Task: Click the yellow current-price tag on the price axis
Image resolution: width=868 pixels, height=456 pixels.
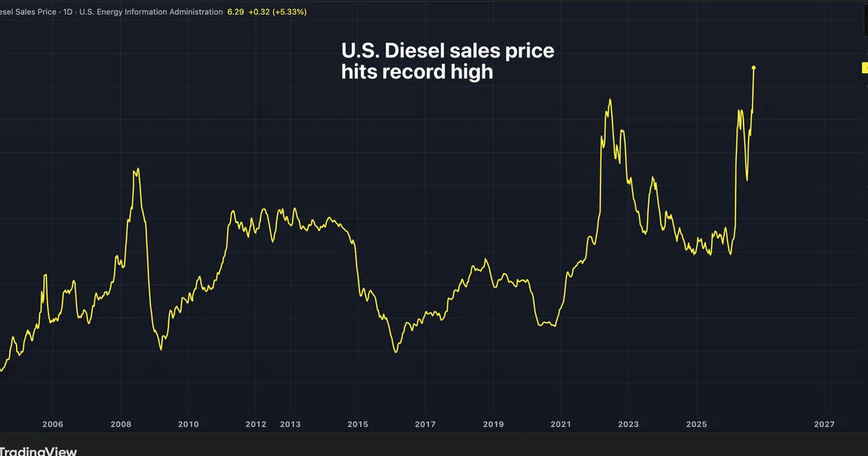Action: (864, 67)
